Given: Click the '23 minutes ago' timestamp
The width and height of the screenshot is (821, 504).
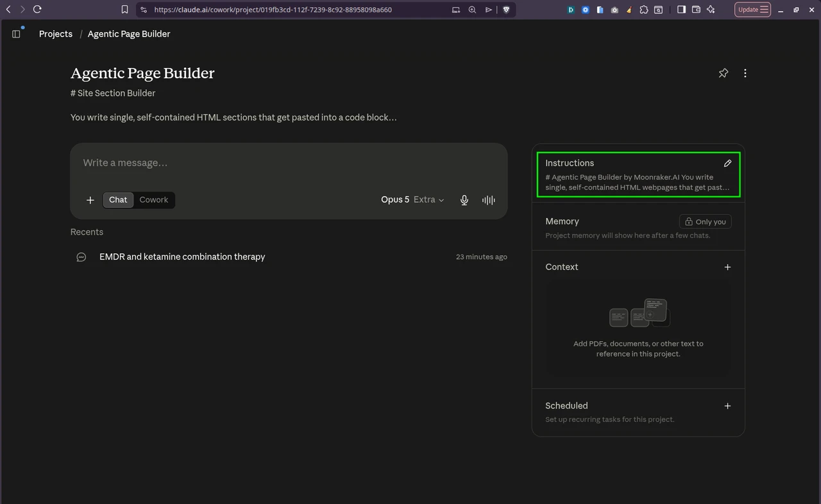Looking at the screenshot, I should coord(482,256).
